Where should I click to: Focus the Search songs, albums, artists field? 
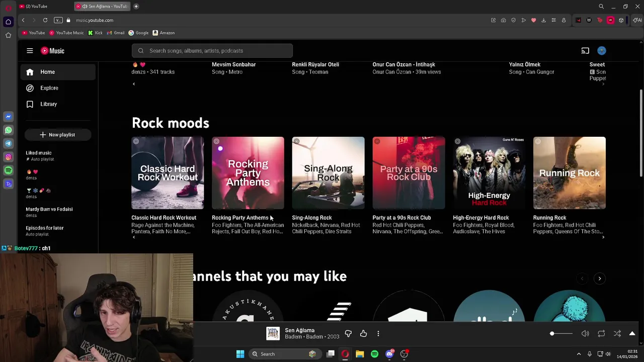click(212, 51)
